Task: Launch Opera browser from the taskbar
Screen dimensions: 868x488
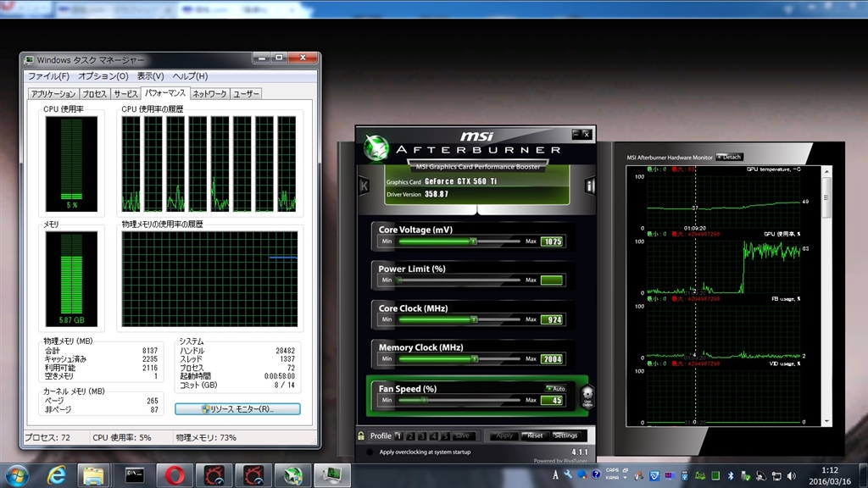Action: click(175, 474)
